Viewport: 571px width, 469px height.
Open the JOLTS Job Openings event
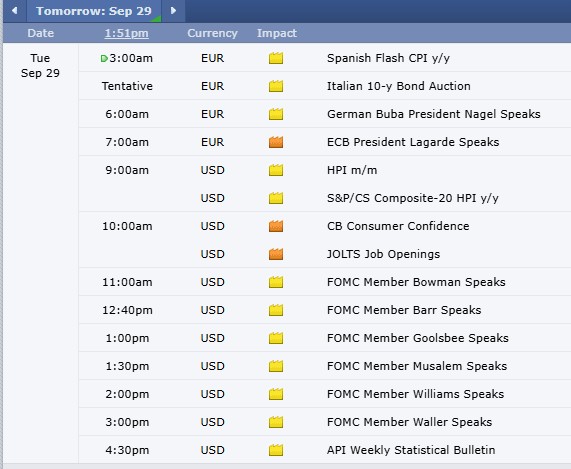[383, 254]
